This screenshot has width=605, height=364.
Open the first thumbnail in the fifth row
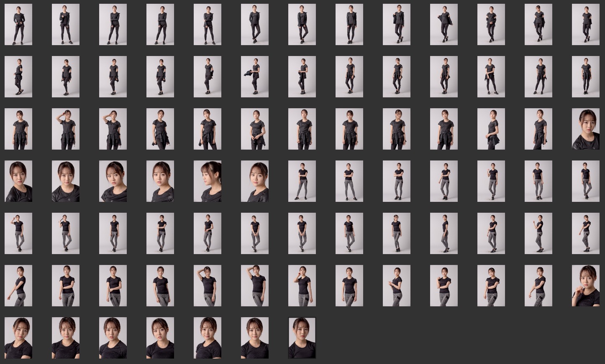pyautogui.click(x=18, y=234)
